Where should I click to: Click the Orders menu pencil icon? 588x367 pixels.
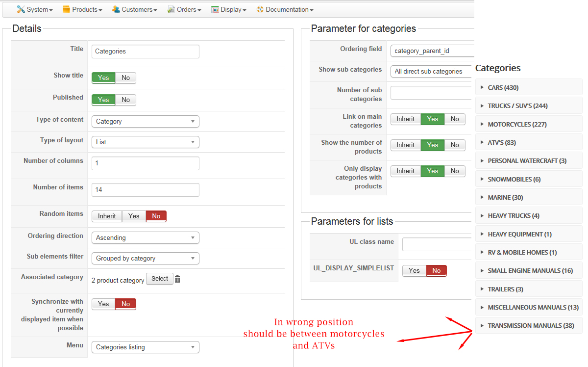[x=171, y=9]
